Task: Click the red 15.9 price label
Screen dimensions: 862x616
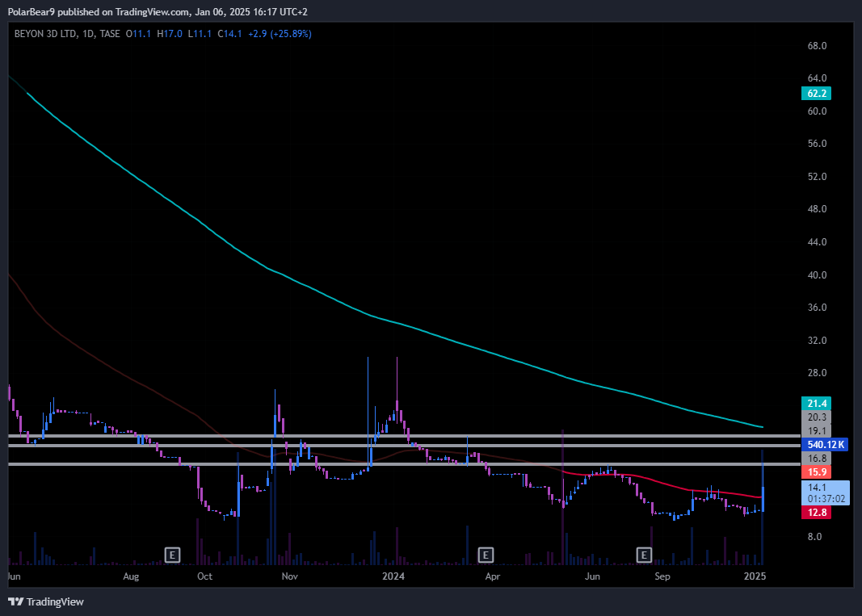Action: [x=818, y=471]
